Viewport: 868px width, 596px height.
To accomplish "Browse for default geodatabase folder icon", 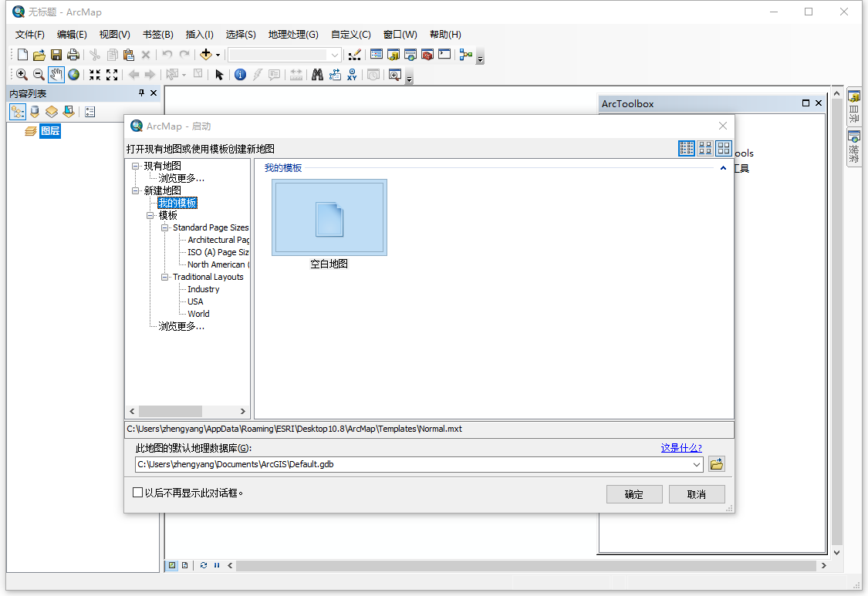I will coord(716,464).
